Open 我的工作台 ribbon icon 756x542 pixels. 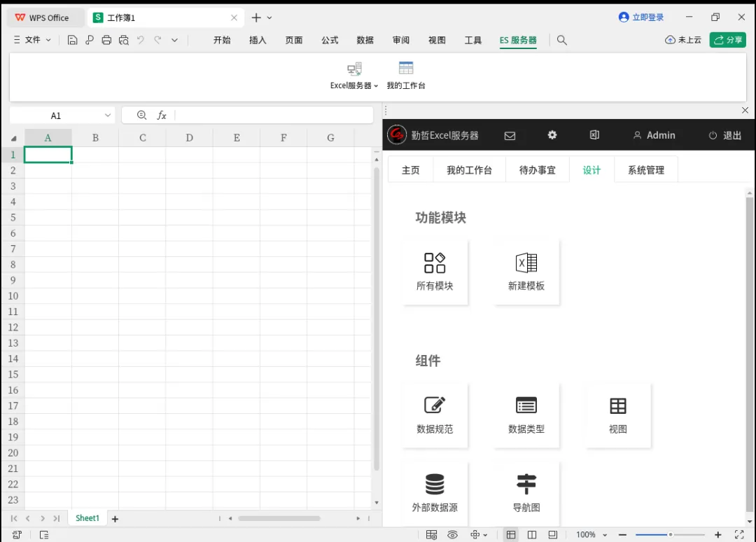[x=406, y=76]
